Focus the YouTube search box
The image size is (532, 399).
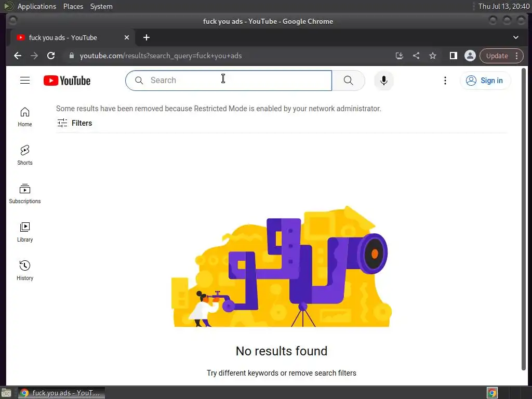point(229,81)
